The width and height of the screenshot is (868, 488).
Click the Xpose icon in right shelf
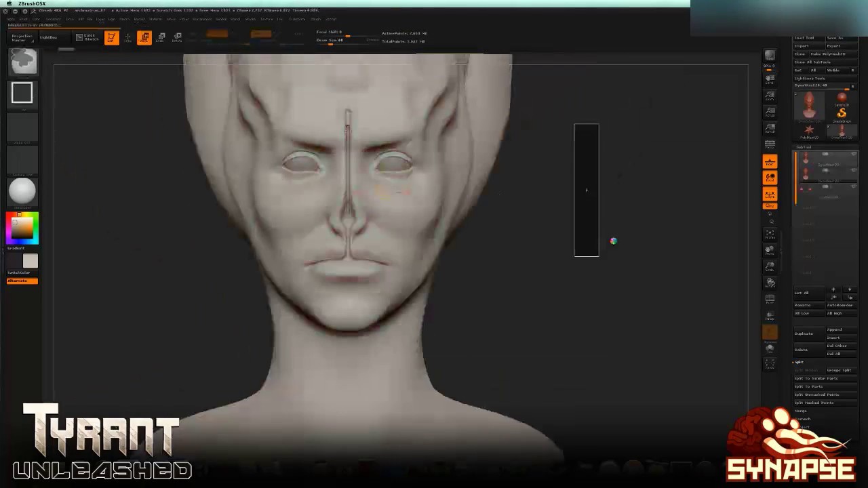click(770, 365)
